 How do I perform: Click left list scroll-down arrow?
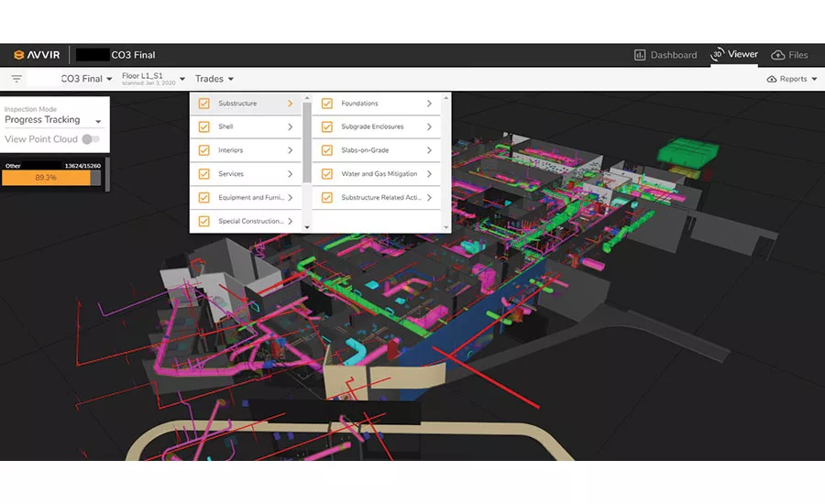tap(307, 227)
